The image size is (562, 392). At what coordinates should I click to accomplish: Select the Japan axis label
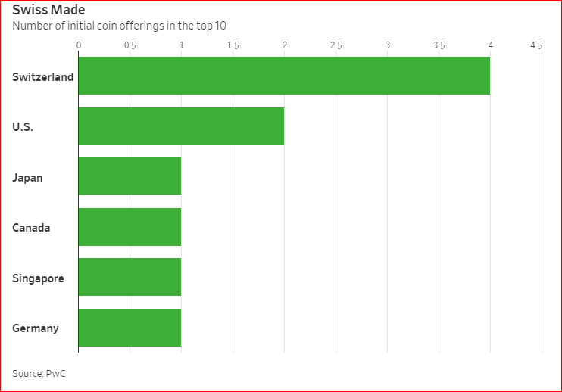(27, 178)
